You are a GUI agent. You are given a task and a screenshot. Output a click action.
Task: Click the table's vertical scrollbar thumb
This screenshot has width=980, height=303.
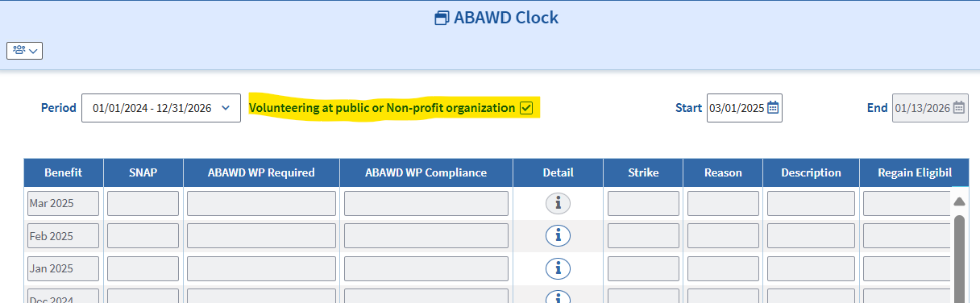(959, 258)
